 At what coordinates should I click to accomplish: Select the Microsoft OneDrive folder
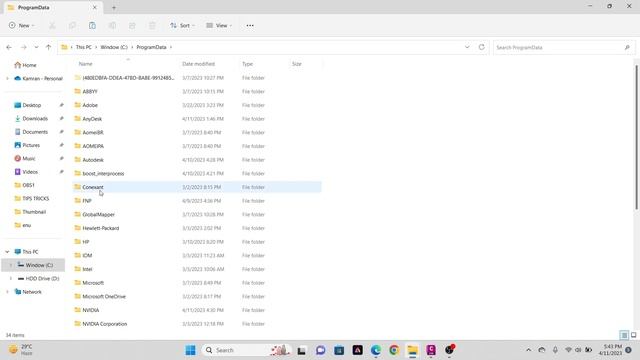tap(104, 296)
